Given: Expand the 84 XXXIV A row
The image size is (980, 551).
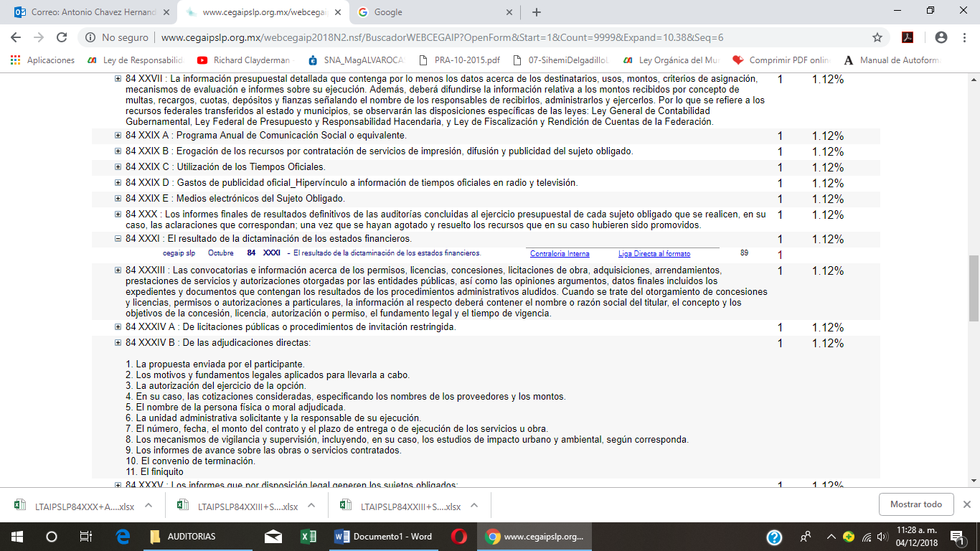Looking at the screenshot, I should tap(118, 327).
